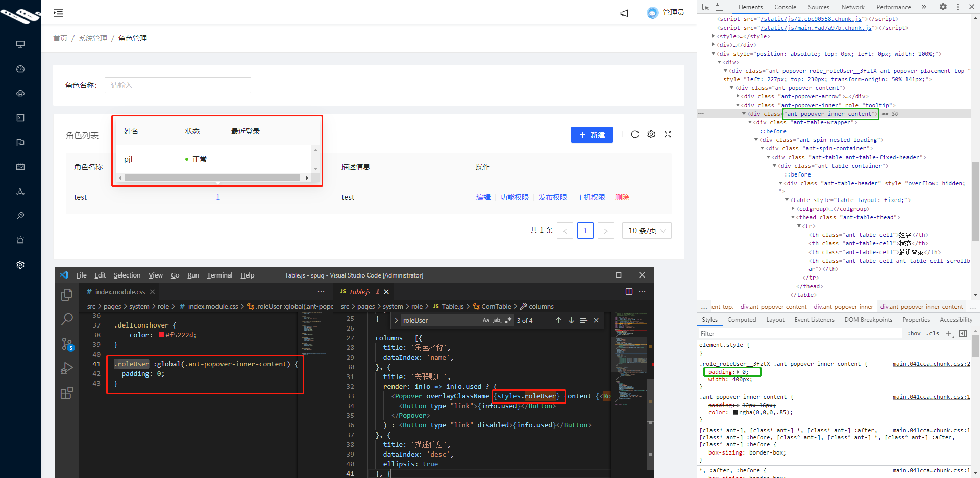The height and width of the screenshot is (478, 980).
Task: Open the 10 条/页 page size dropdown
Action: [x=647, y=231]
